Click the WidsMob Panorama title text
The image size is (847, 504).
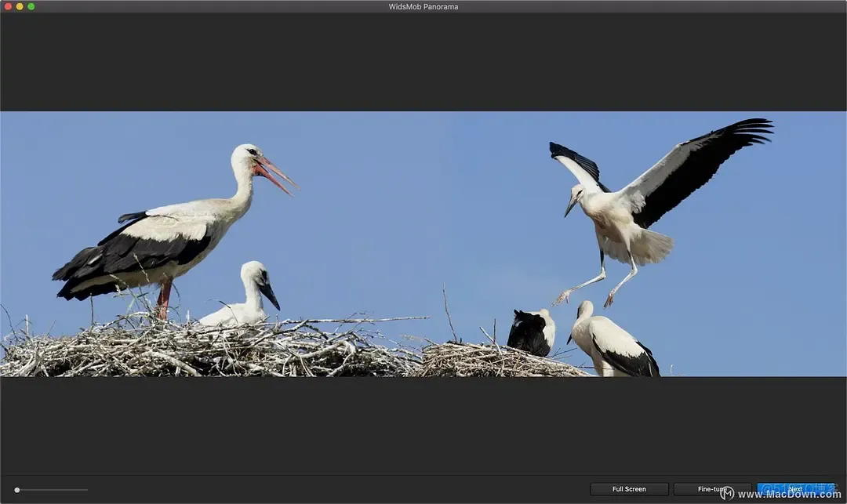pyautogui.click(x=423, y=6)
